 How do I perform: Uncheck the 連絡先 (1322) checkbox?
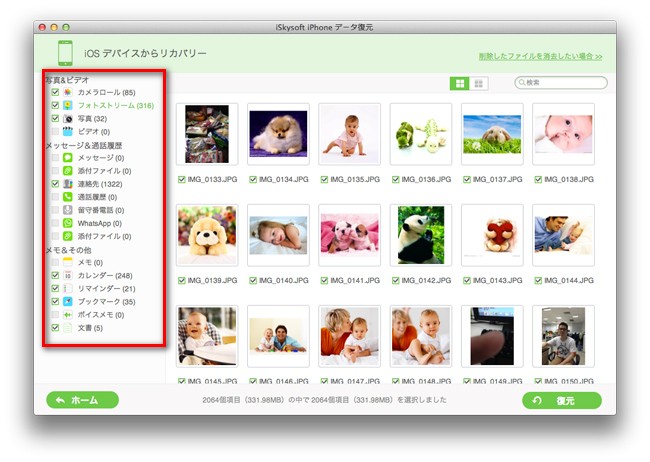coord(55,184)
